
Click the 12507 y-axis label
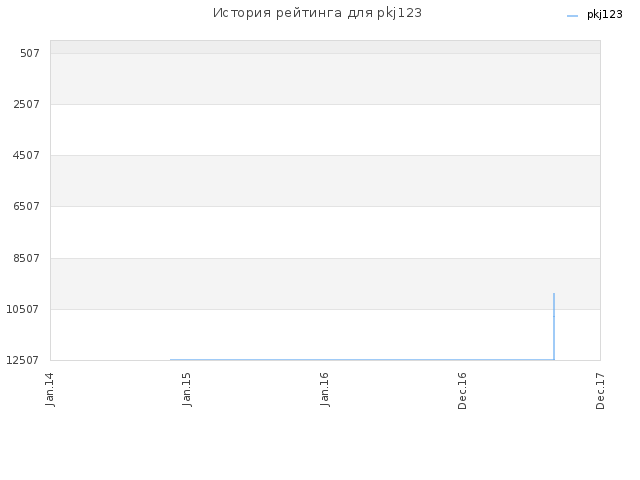pos(23,360)
